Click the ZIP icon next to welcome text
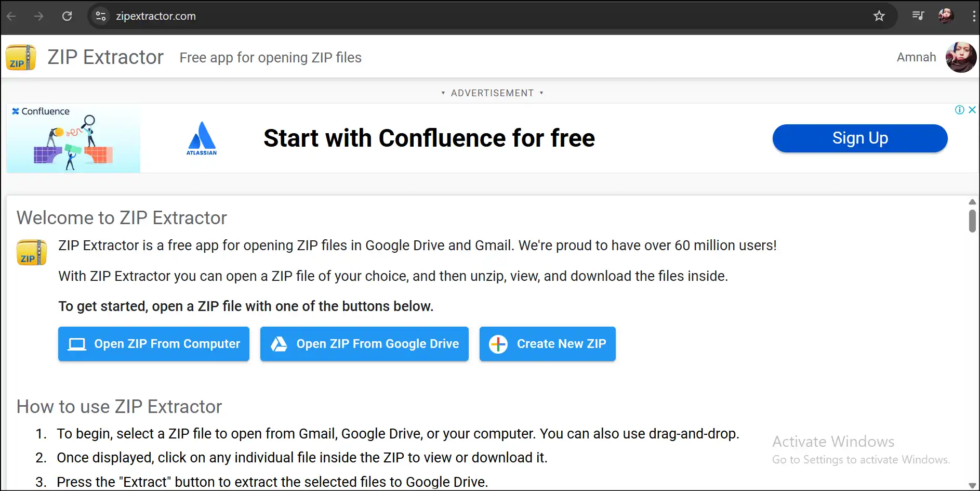This screenshot has width=980, height=491. [x=32, y=253]
